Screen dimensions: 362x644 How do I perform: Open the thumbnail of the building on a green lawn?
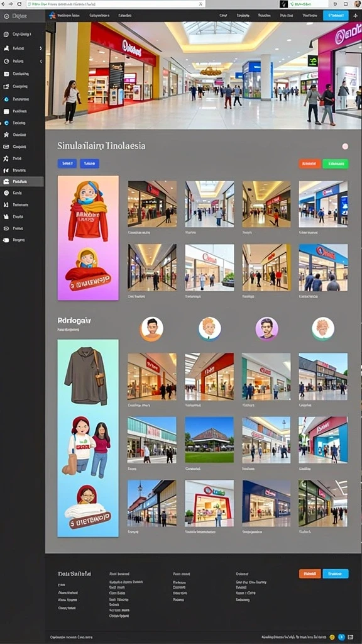[209, 440]
